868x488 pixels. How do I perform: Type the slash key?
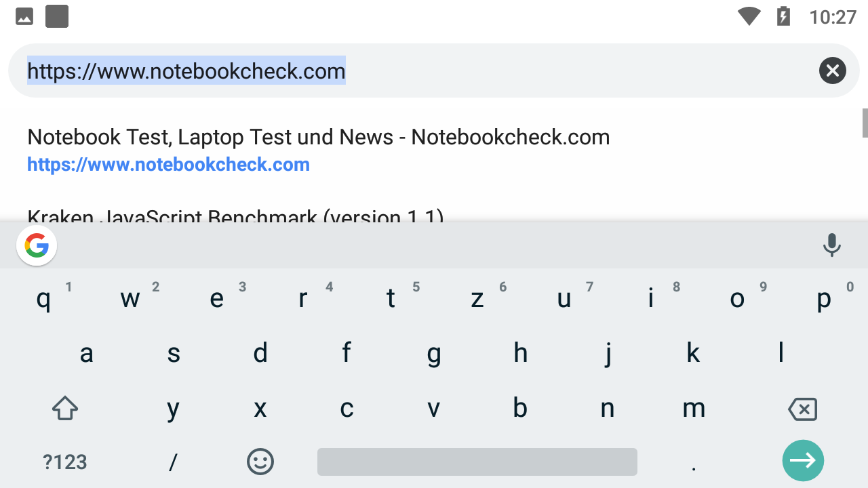pos(173,462)
